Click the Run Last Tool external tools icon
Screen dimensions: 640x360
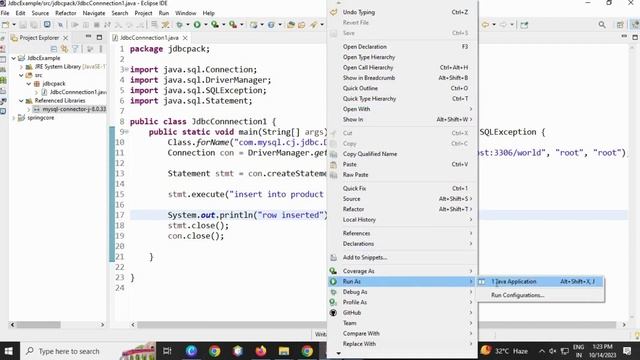(233, 25)
